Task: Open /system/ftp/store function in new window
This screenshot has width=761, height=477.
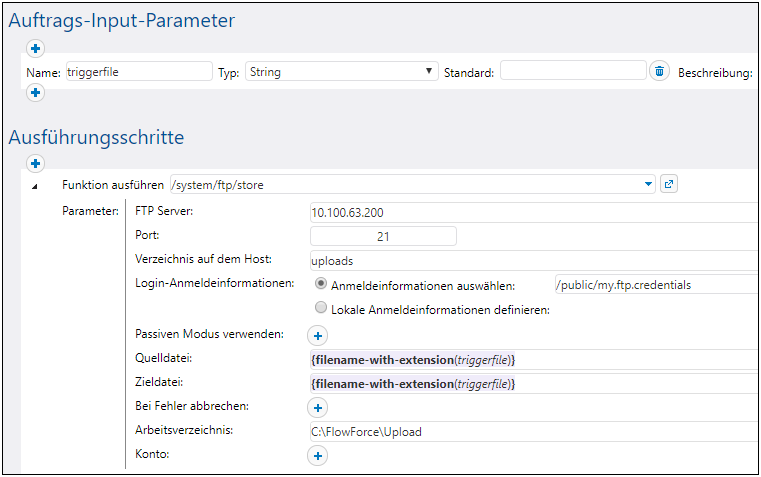Action: (670, 184)
